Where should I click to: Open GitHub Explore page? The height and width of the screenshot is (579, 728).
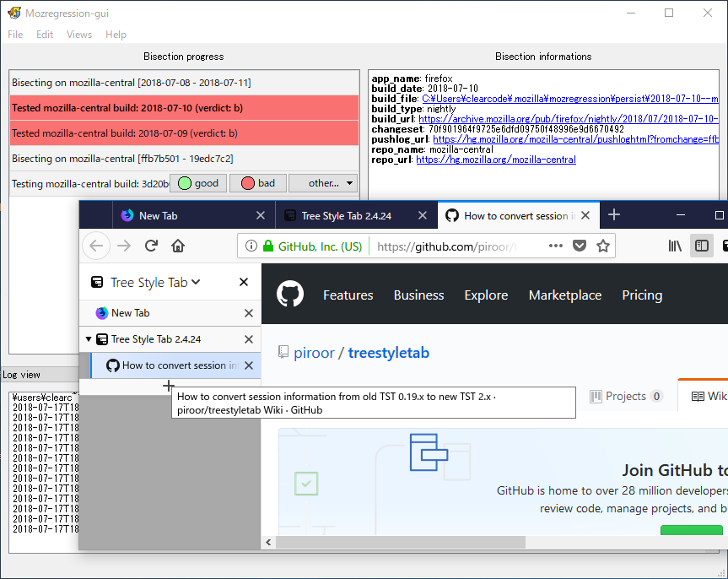486,295
